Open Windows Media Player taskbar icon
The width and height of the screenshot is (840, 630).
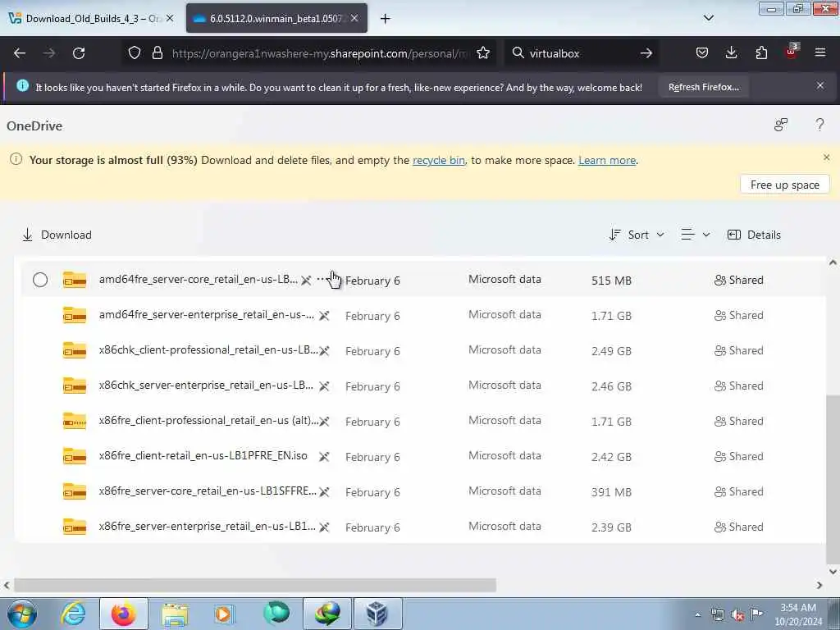tap(224, 614)
